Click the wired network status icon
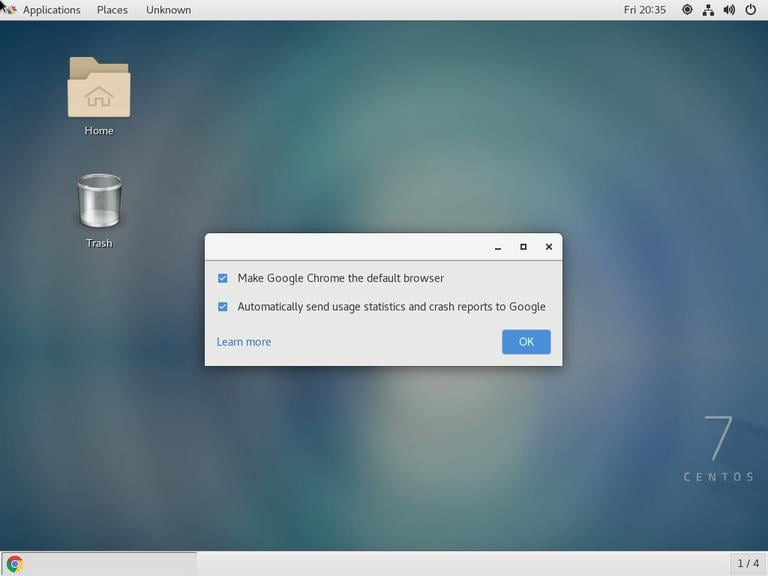768x576 pixels. (708, 10)
